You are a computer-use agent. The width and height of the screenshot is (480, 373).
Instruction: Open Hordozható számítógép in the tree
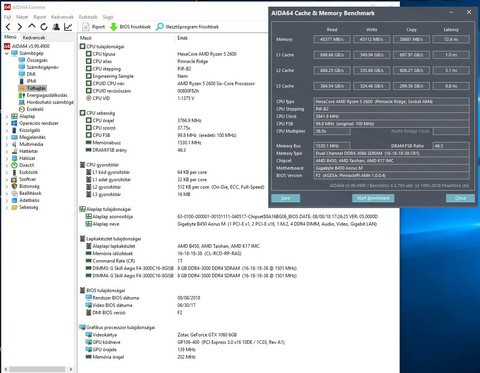(x=46, y=102)
